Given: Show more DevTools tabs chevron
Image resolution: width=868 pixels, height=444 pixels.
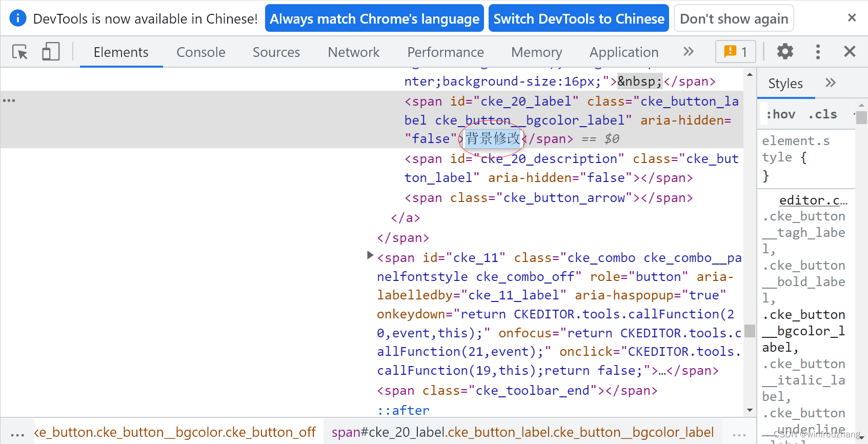Looking at the screenshot, I should 689,51.
